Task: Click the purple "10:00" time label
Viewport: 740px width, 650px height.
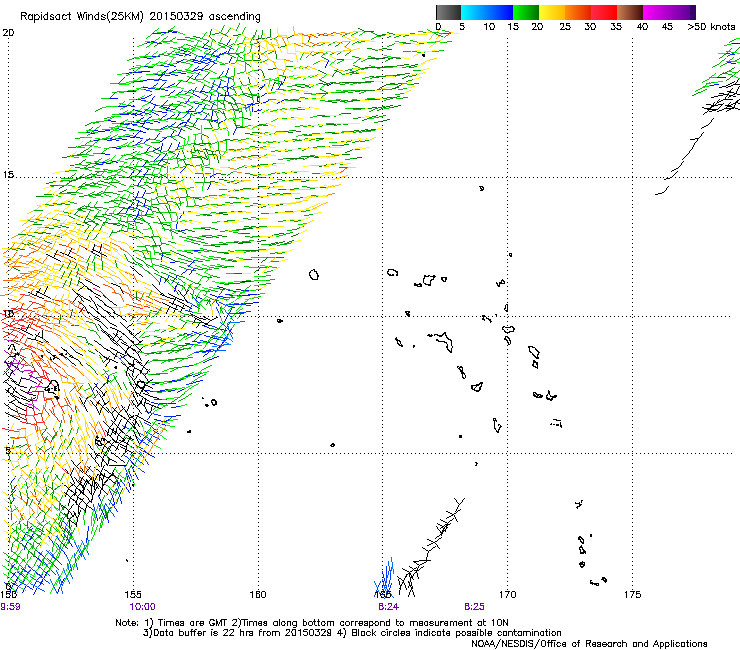Action: 143,607
